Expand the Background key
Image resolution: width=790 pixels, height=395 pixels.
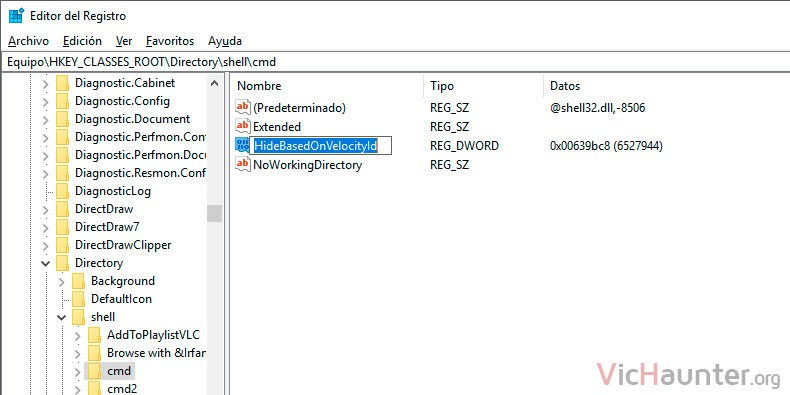62,281
